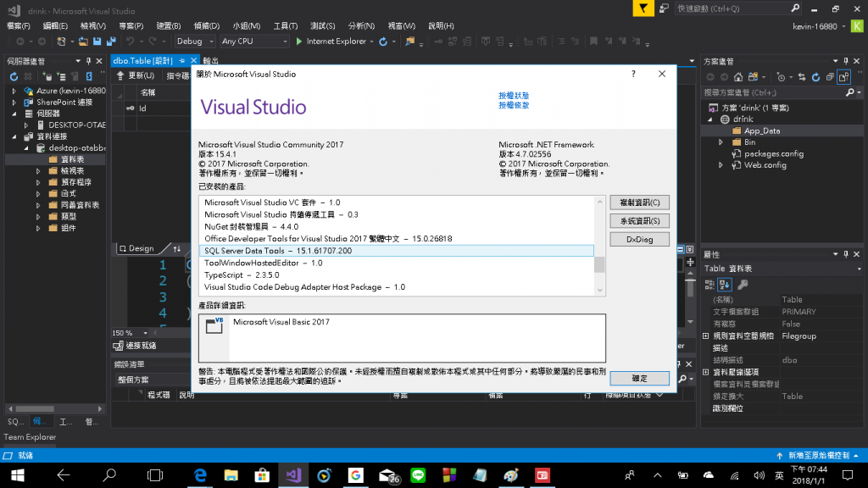Click the help question mark in About dialog
Viewport: 868px width, 488px height.
(x=633, y=74)
